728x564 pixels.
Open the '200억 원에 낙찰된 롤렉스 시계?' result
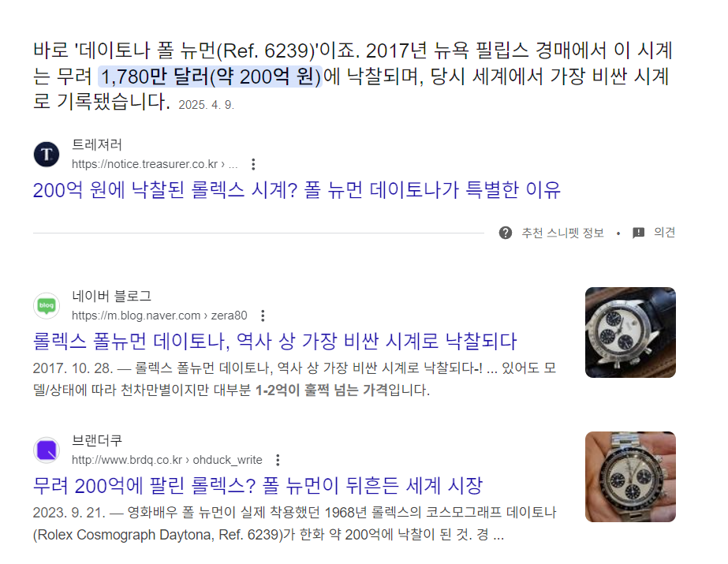pos(297,190)
